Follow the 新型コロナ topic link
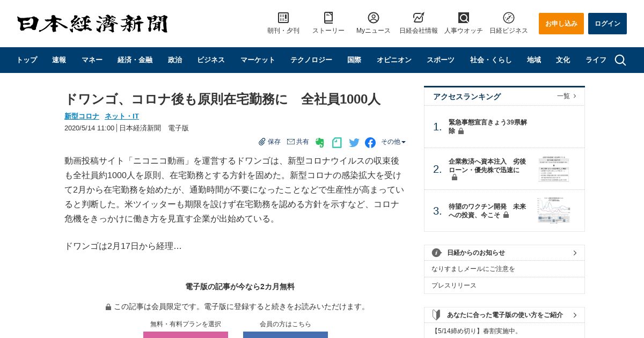The height and width of the screenshot is (338, 644). point(82,116)
